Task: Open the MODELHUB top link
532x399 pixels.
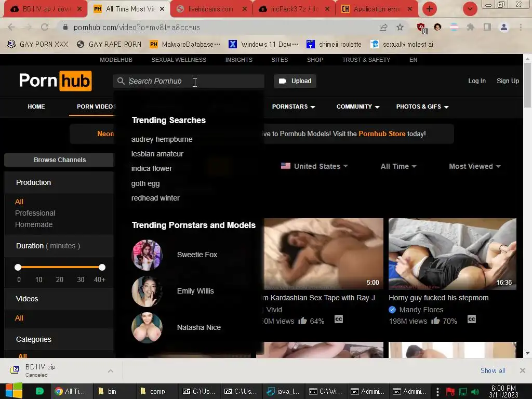Action: pos(116,60)
